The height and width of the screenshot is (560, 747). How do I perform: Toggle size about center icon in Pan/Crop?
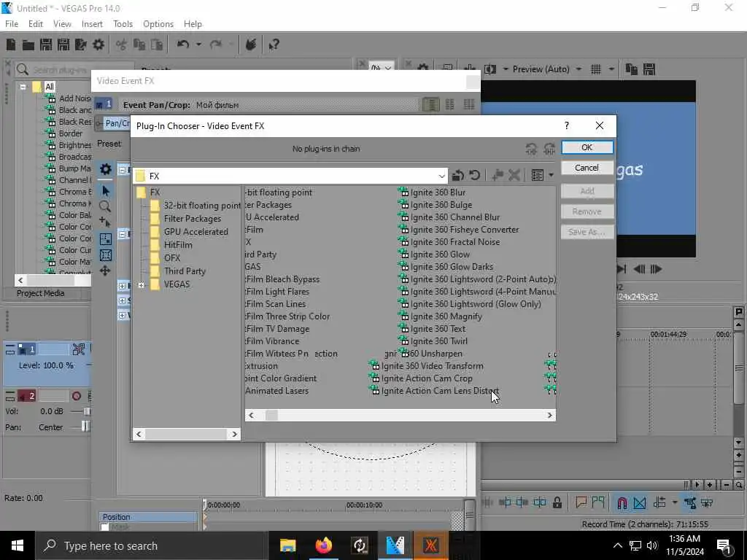pyautogui.click(x=106, y=255)
